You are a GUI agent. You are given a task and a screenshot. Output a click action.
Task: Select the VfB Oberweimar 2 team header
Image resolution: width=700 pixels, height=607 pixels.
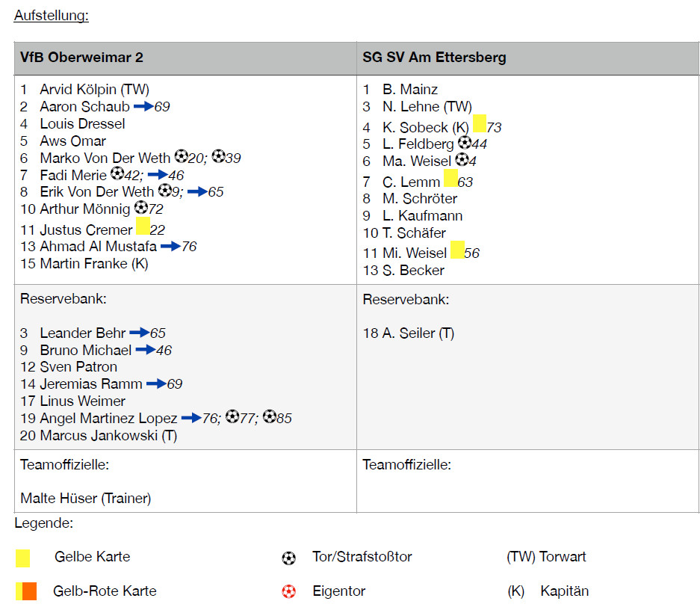point(81,58)
